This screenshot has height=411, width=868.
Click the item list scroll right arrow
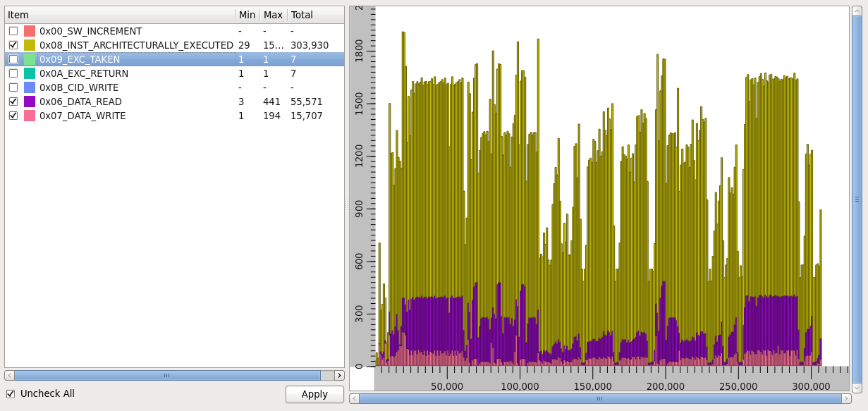(x=339, y=375)
